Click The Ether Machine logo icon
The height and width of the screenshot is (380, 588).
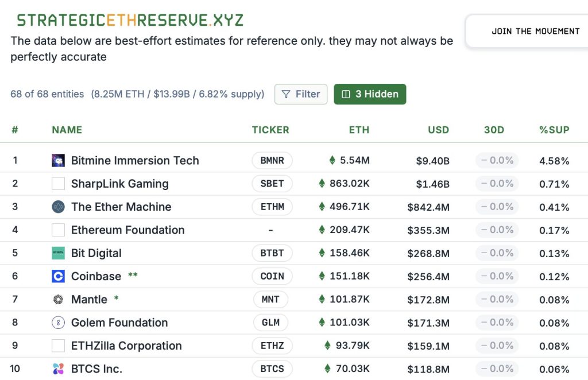click(x=58, y=207)
